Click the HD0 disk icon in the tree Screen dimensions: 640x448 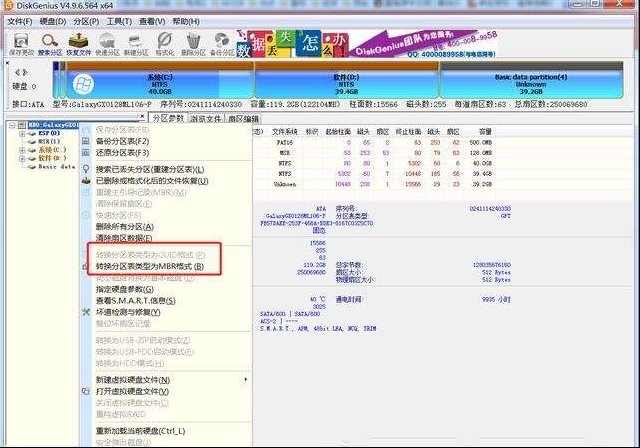coord(22,125)
